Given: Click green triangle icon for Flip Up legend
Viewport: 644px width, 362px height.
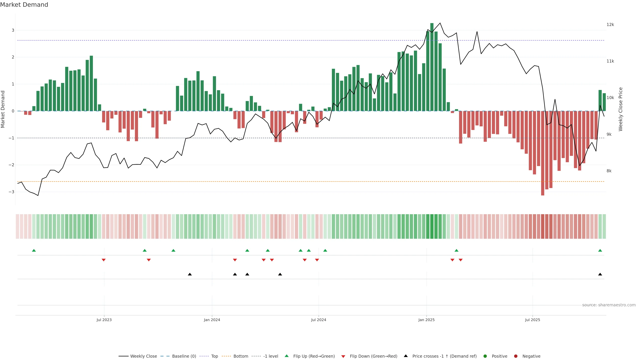Looking at the screenshot, I should pyautogui.click(x=287, y=356).
